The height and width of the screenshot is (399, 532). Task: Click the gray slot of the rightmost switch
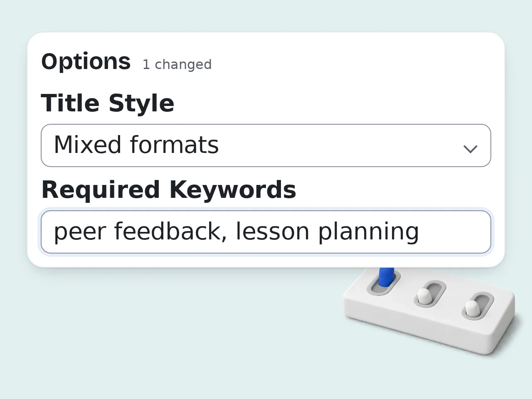tap(478, 306)
